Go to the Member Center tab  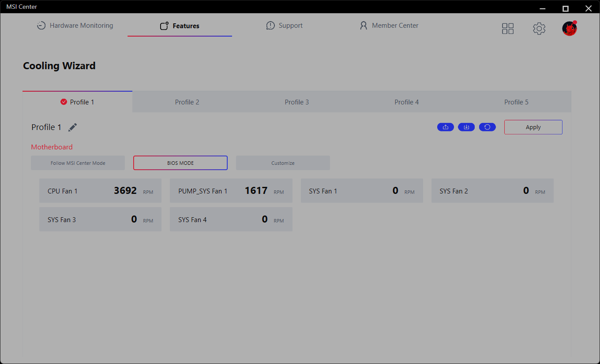pos(389,26)
